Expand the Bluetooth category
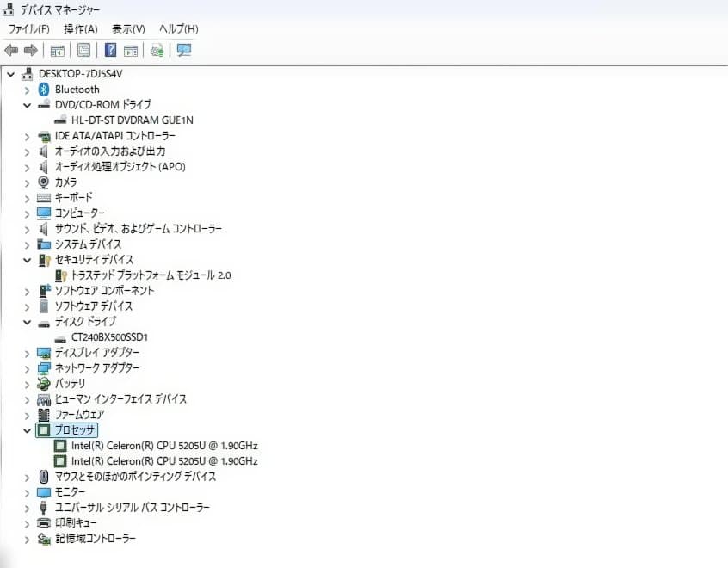The image size is (728, 568). click(x=27, y=90)
